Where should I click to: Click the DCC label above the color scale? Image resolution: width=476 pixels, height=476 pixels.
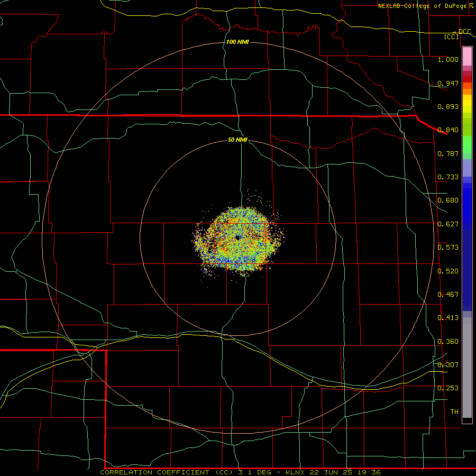click(x=464, y=32)
